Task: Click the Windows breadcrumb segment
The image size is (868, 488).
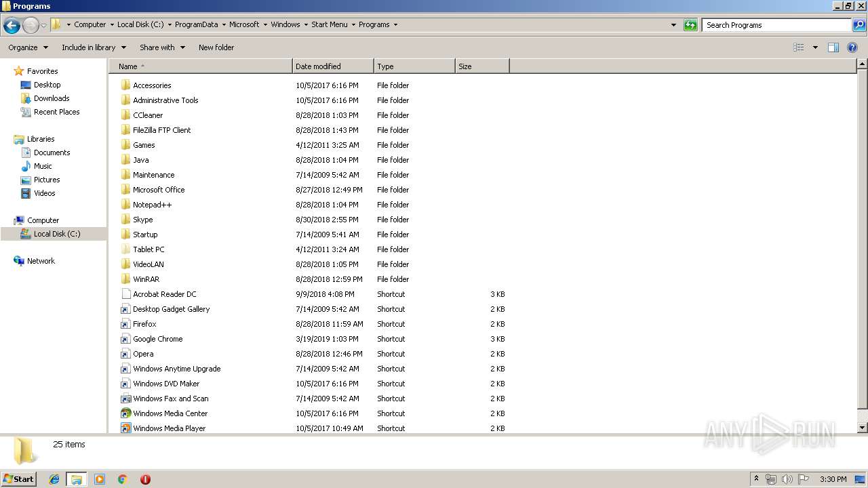Action: click(x=285, y=25)
